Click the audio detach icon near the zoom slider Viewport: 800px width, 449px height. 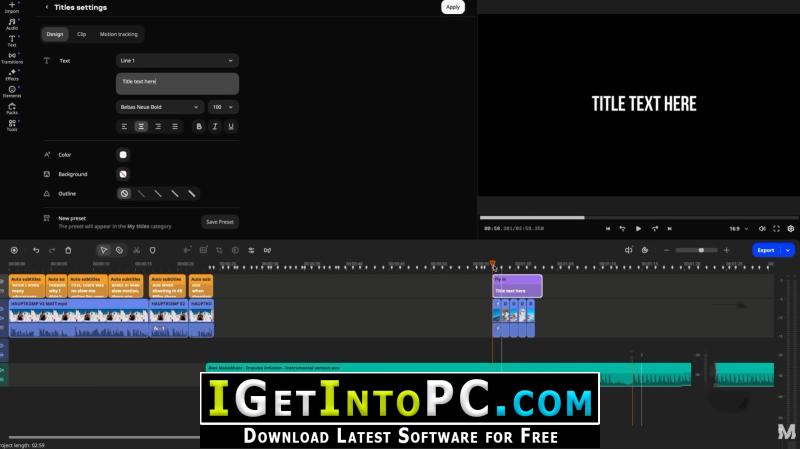(x=629, y=250)
